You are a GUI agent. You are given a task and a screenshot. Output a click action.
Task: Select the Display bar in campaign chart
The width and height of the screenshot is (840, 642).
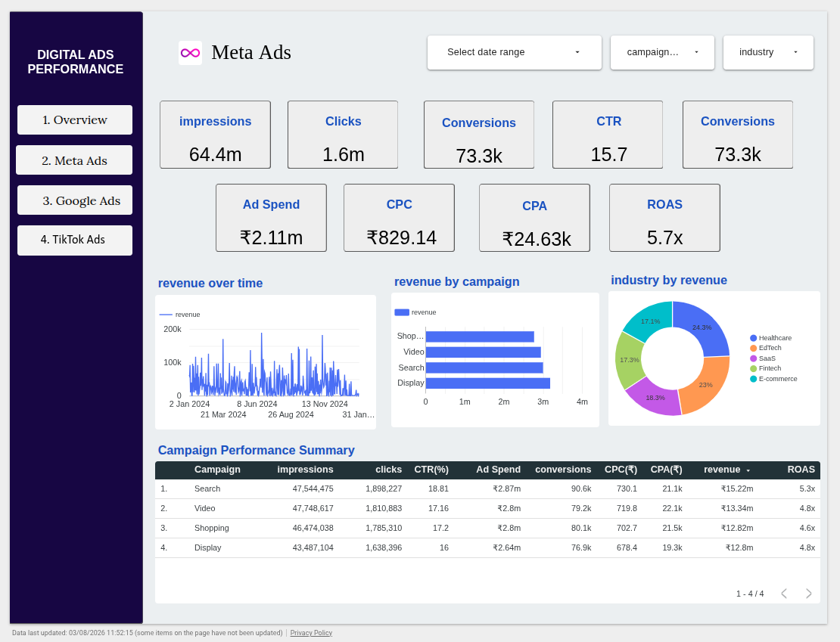[488, 383]
